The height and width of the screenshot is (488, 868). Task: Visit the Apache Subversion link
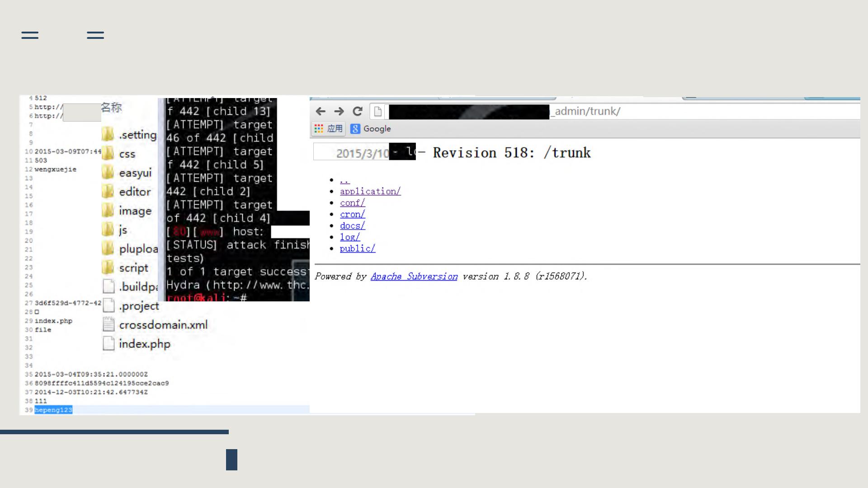(414, 276)
